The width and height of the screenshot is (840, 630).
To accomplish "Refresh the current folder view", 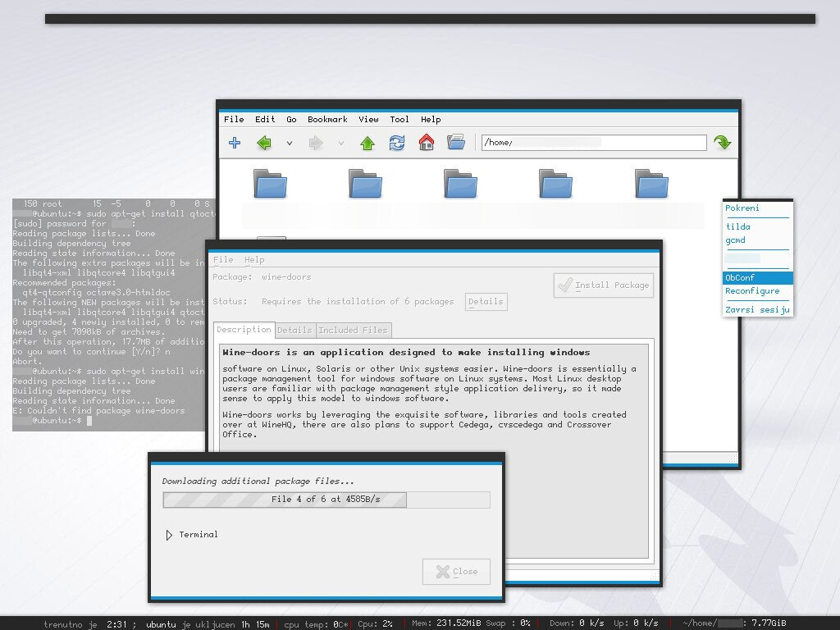I will 396,142.
